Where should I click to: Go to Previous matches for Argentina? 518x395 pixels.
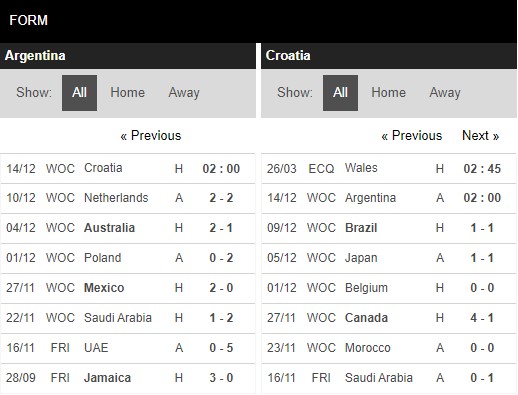pos(151,136)
